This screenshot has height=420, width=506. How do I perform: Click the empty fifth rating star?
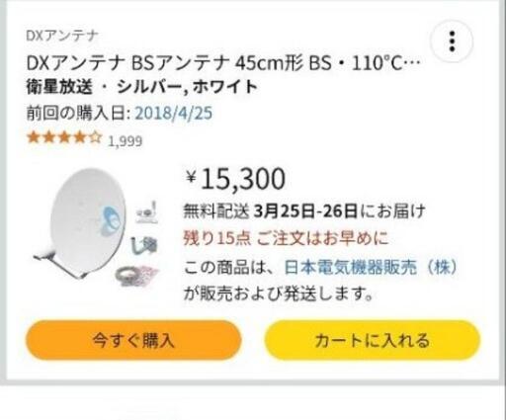[96, 137]
